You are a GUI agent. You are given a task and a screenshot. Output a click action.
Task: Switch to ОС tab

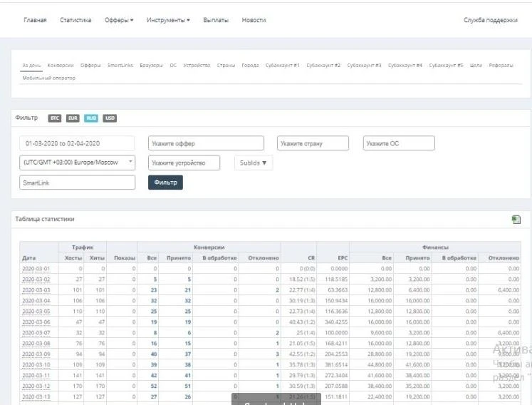pos(173,65)
